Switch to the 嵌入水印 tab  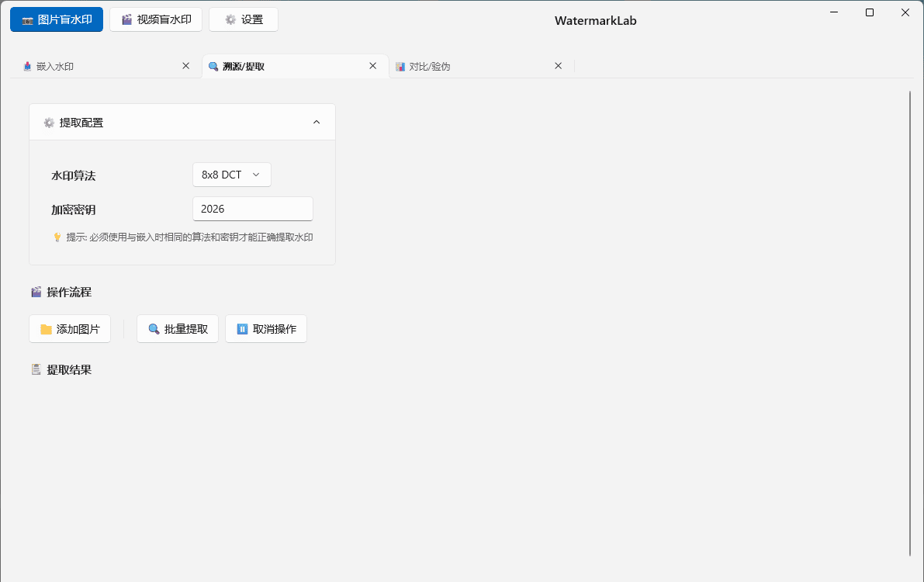(x=54, y=67)
